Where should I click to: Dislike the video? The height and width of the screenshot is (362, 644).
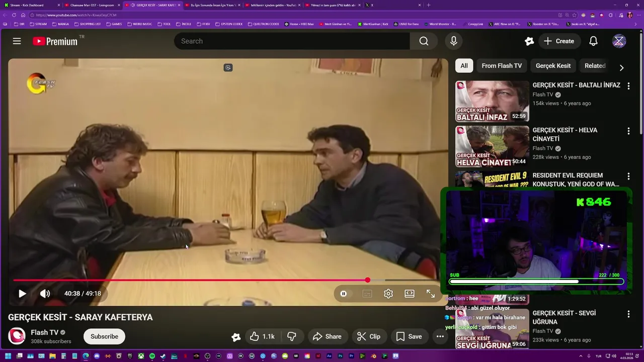tap(291, 336)
